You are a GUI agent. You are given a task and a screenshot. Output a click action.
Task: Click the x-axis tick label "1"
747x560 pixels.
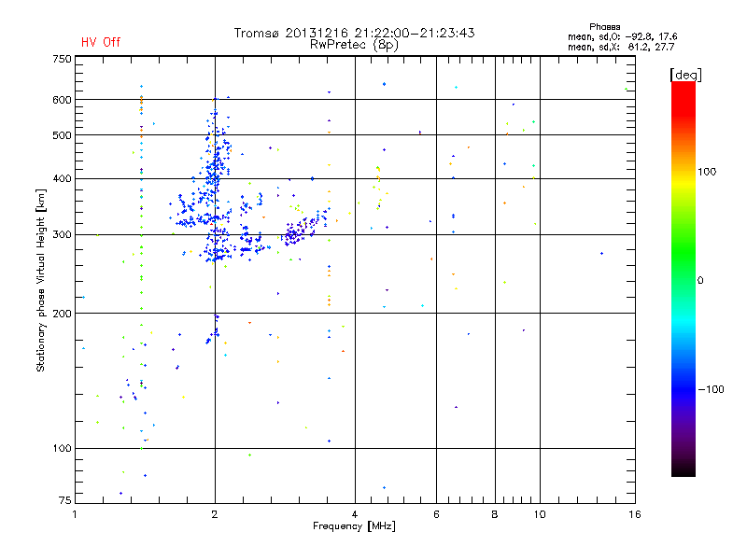(75, 514)
